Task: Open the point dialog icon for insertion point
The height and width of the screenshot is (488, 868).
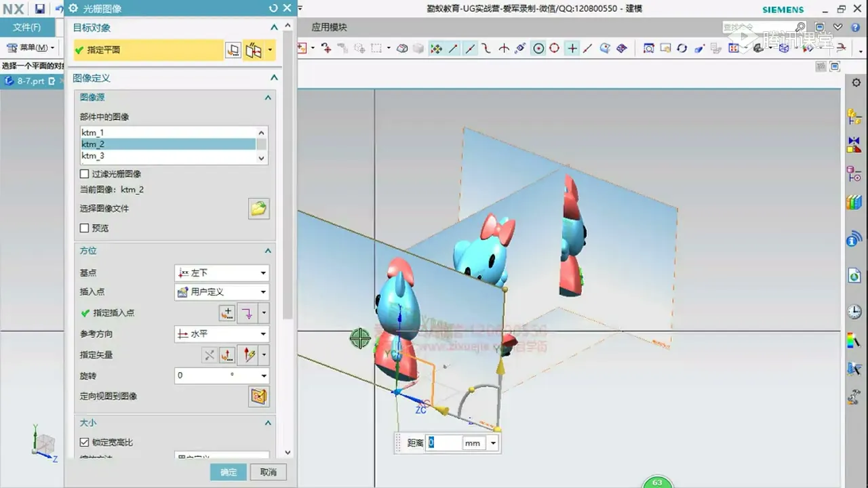Action: (227, 313)
